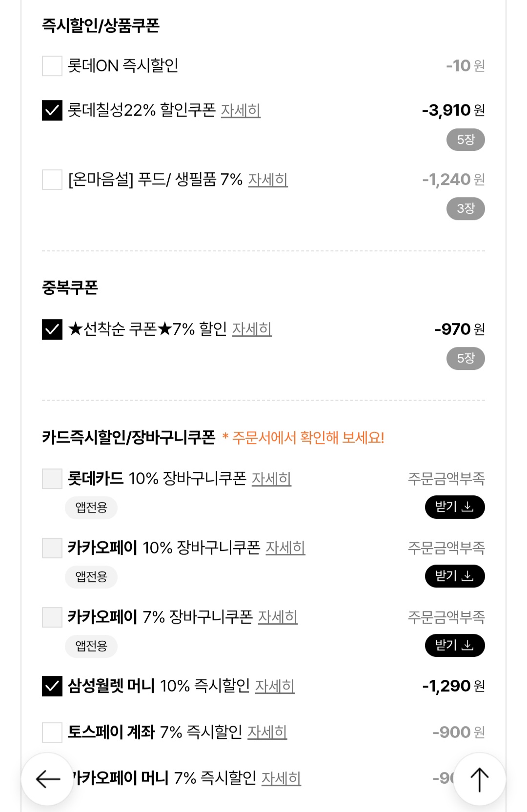The image size is (527, 812).
Task: Select the [온마음설] 푸드/생필품 7% checkbox
Action: [x=52, y=180]
